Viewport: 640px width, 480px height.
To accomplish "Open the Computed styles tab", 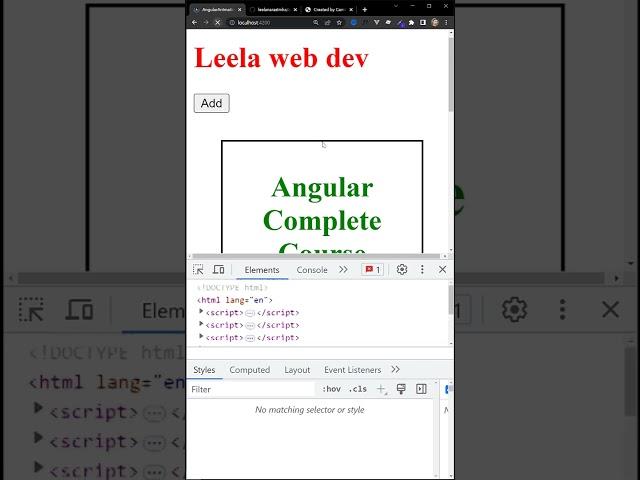I will pyautogui.click(x=249, y=370).
